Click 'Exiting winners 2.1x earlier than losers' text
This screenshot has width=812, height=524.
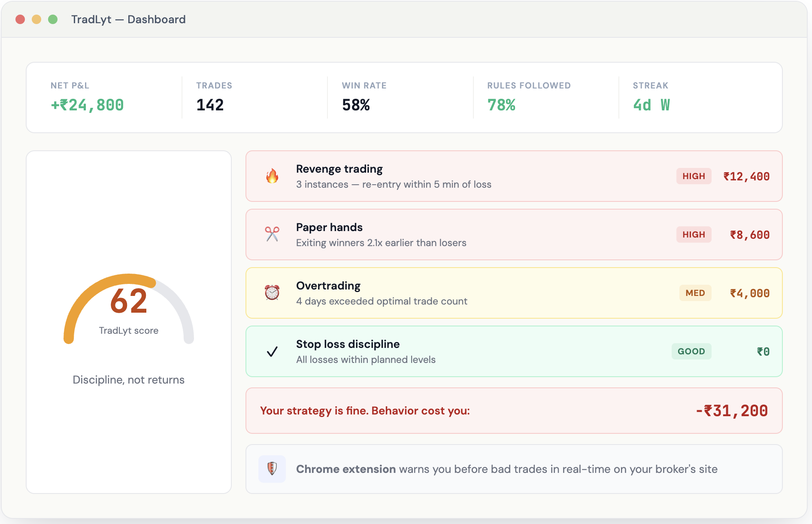[x=381, y=243]
